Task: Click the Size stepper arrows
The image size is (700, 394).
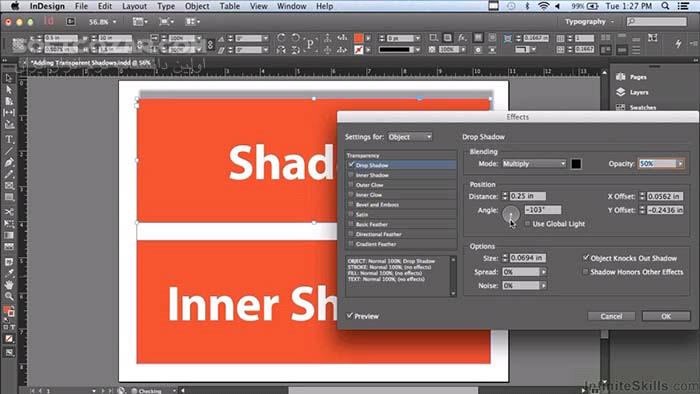Action: 505,258
